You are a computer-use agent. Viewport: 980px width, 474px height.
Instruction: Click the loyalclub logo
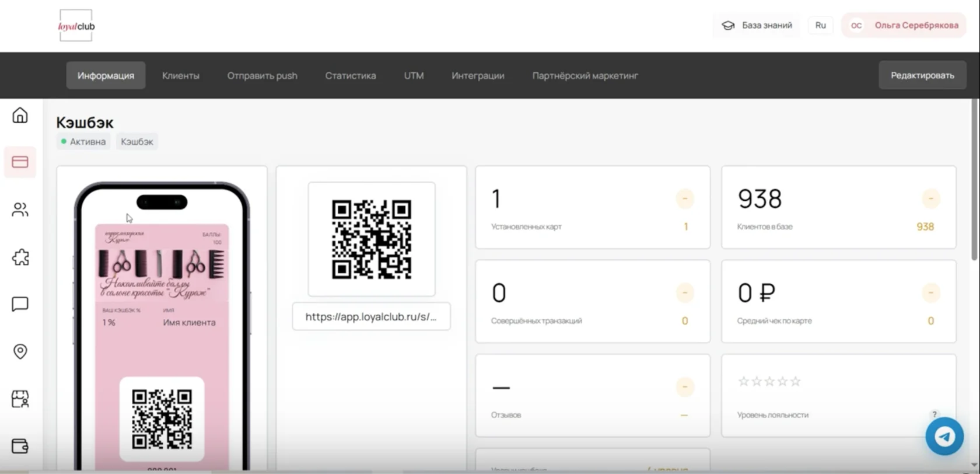(x=76, y=26)
